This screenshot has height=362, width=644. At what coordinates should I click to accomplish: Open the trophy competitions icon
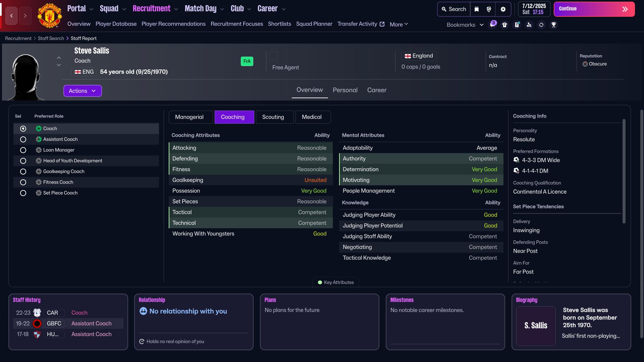pos(554,24)
